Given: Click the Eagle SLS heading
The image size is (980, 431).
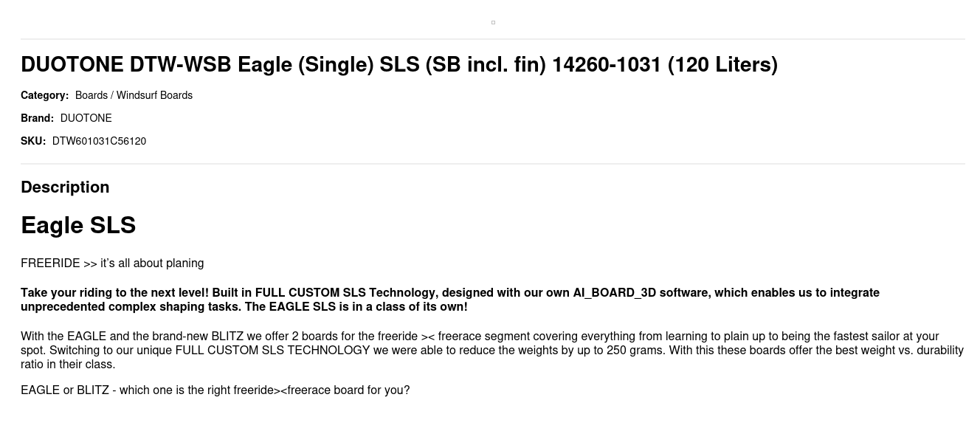Looking at the screenshot, I should pyautogui.click(x=78, y=225).
